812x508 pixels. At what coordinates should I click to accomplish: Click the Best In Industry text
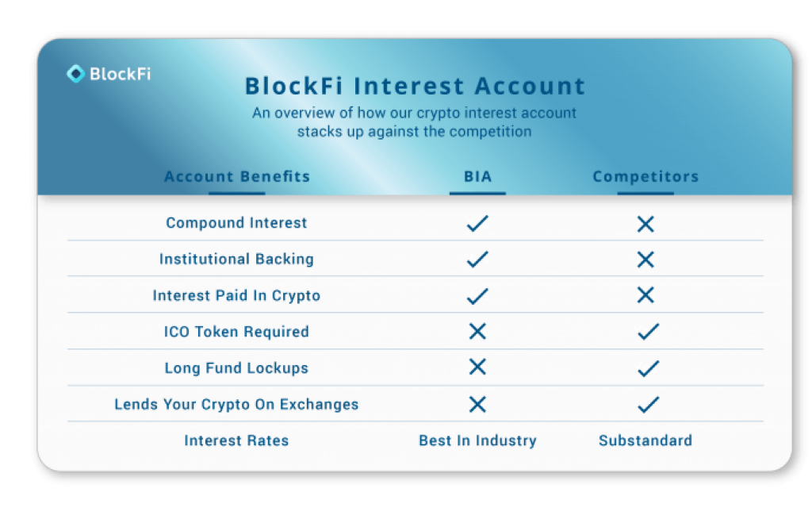point(477,440)
